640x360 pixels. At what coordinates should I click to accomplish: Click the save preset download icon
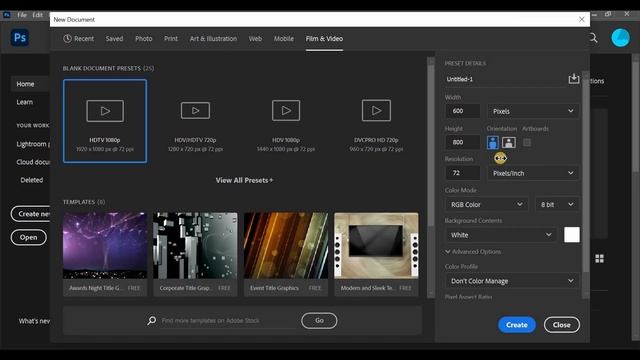tap(573, 78)
